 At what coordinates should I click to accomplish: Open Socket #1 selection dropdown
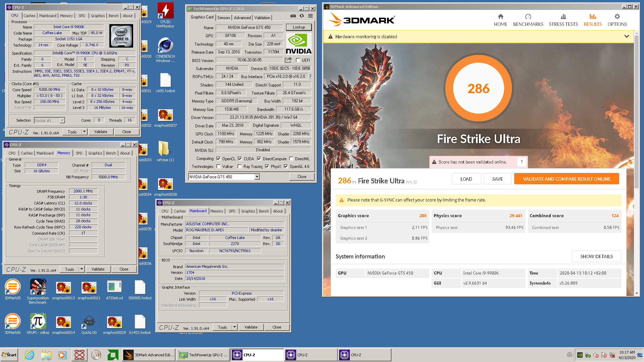pyautogui.click(x=62, y=121)
